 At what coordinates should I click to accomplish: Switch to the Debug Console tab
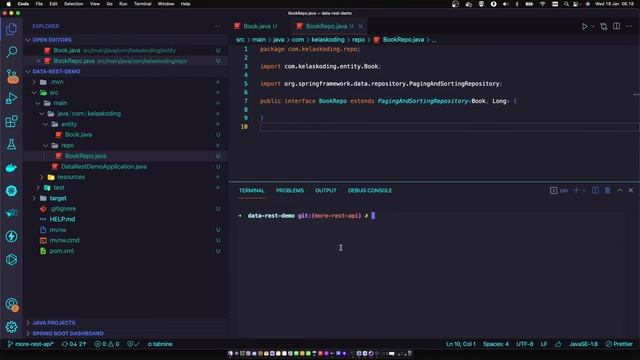point(370,191)
